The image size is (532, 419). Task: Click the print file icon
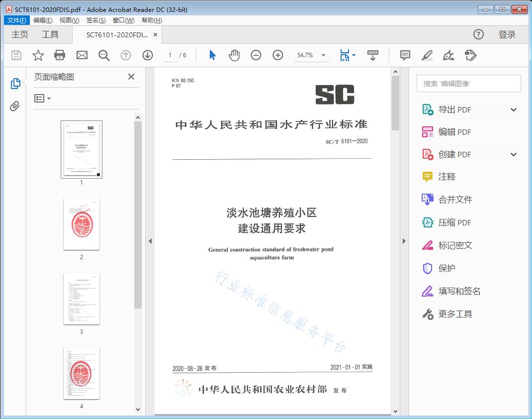click(x=60, y=55)
